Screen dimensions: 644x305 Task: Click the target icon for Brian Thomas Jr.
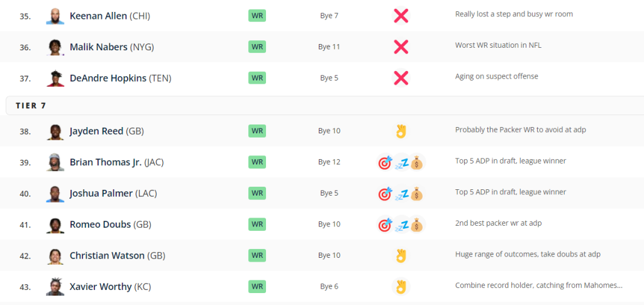(x=385, y=162)
